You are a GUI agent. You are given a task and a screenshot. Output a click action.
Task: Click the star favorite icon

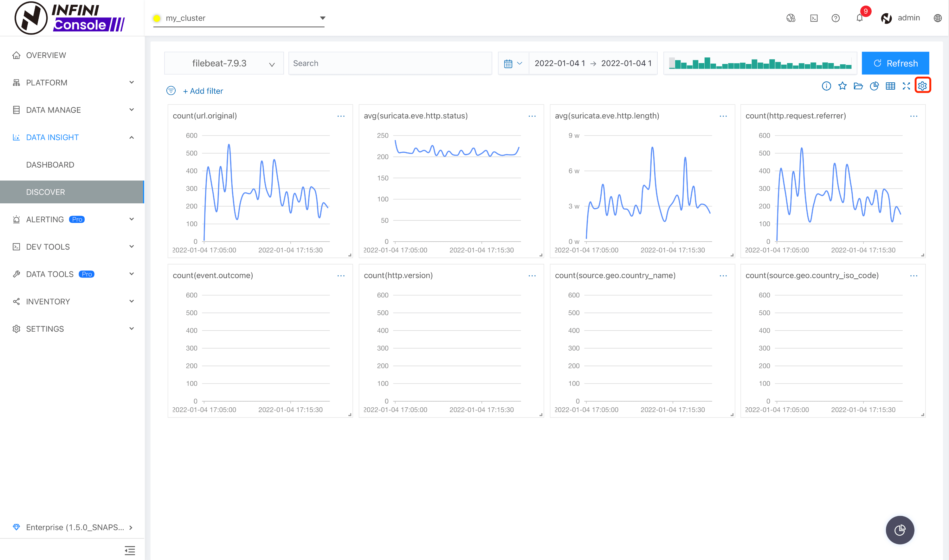click(842, 86)
